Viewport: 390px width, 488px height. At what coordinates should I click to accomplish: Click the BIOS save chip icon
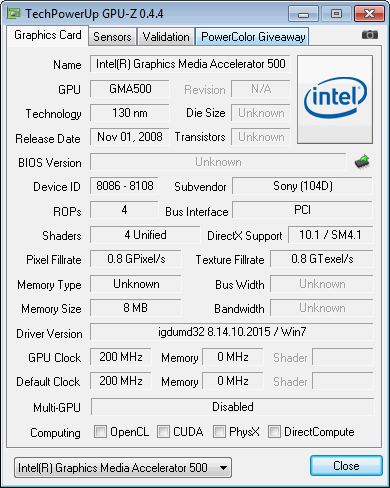(x=362, y=162)
